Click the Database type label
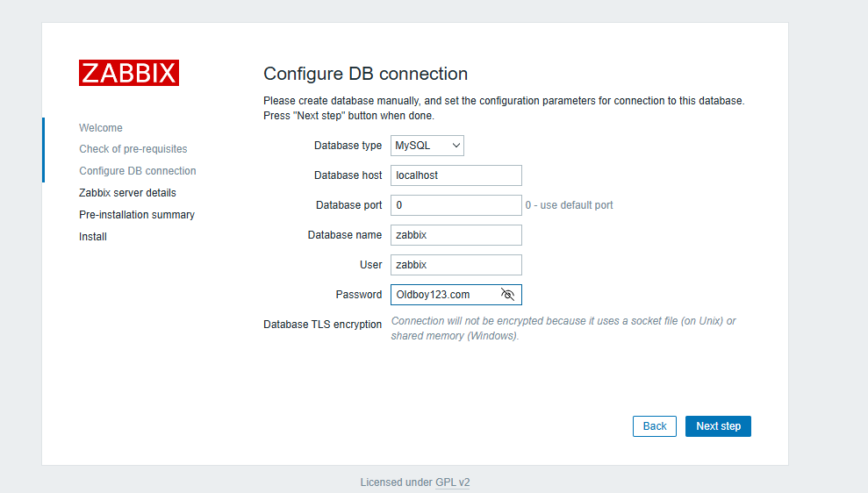This screenshot has height=493, width=868. pos(348,146)
